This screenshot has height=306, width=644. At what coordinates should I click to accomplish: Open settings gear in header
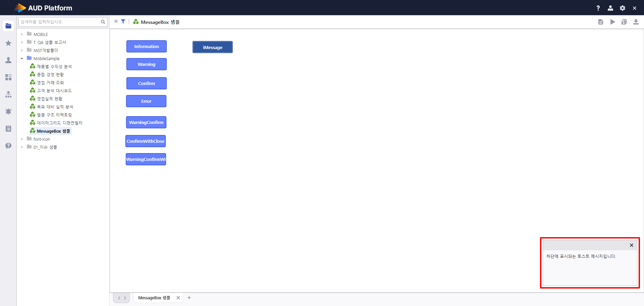(x=623, y=8)
